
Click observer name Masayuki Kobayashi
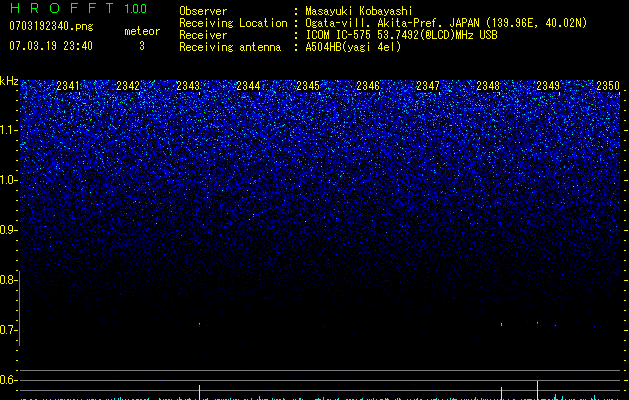(359, 11)
